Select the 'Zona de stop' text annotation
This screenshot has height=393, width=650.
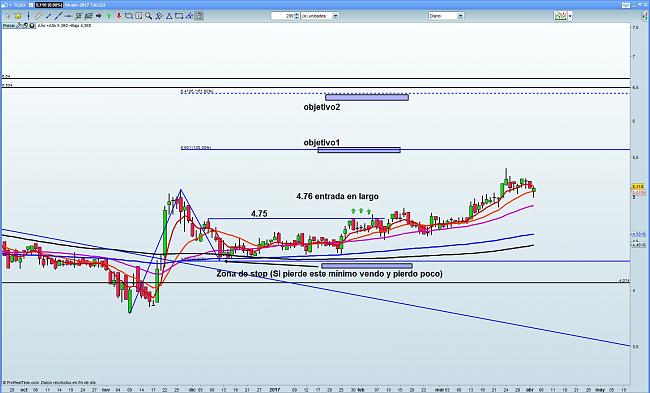tap(330, 274)
